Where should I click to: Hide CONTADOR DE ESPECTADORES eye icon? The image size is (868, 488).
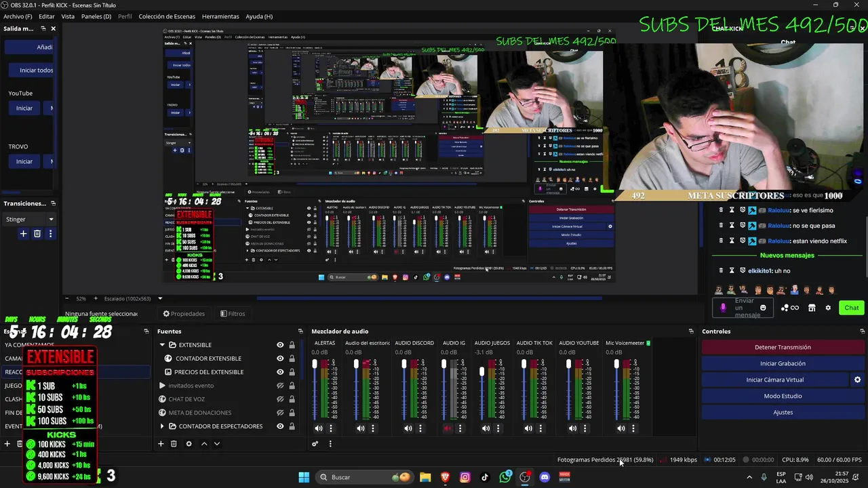(280, 426)
